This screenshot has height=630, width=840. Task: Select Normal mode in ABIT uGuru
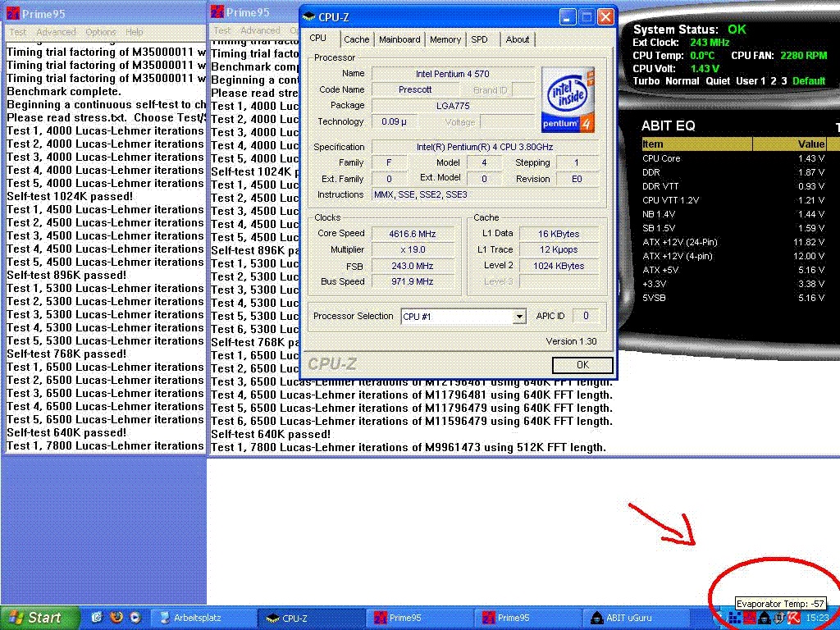pos(682,81)
